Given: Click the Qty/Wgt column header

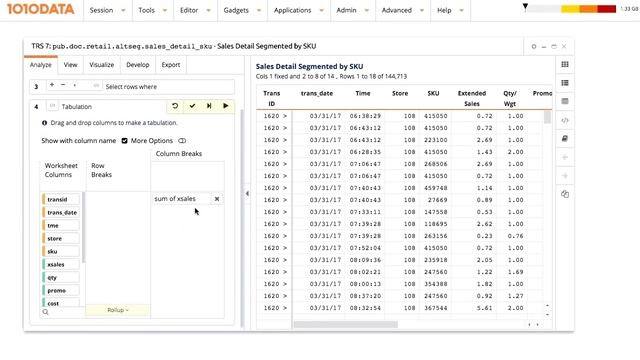Looking at the screenshot, I should coord(510,98).
